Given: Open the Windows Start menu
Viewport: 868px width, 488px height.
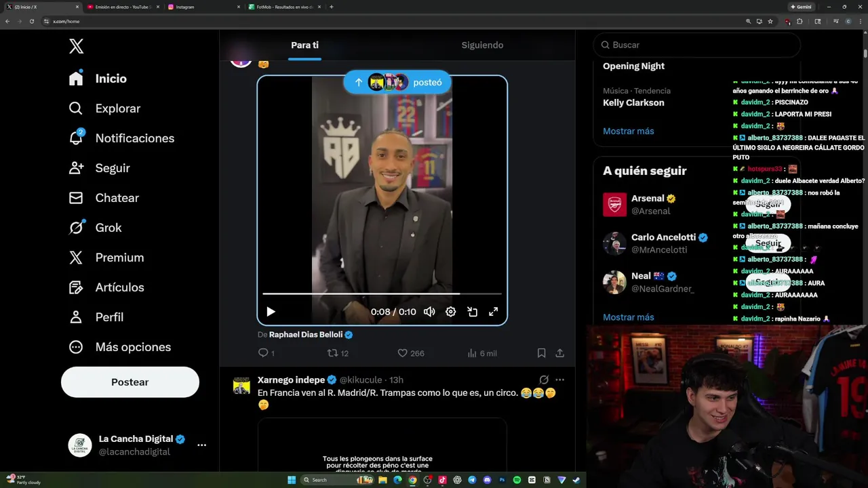Looking at the screenshot, I should coord(292,480).
